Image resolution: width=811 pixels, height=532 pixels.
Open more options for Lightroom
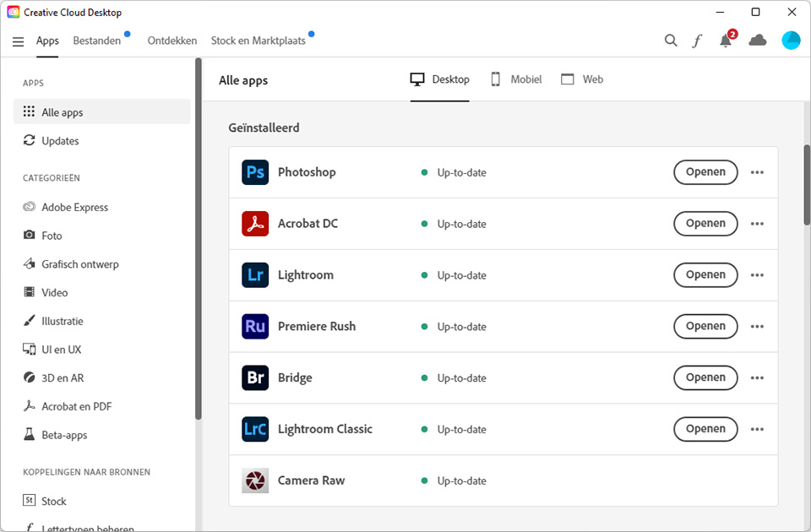point(757,274)
